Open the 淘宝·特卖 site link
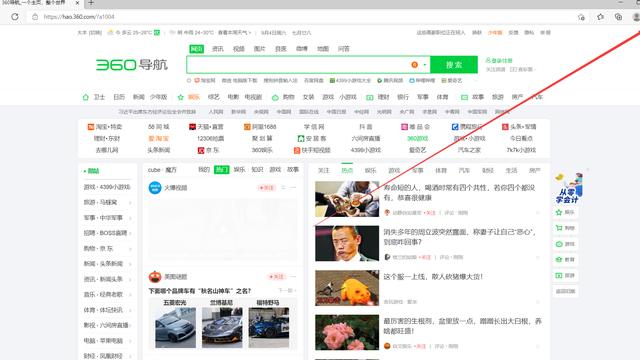 click(x=105, y=127)
